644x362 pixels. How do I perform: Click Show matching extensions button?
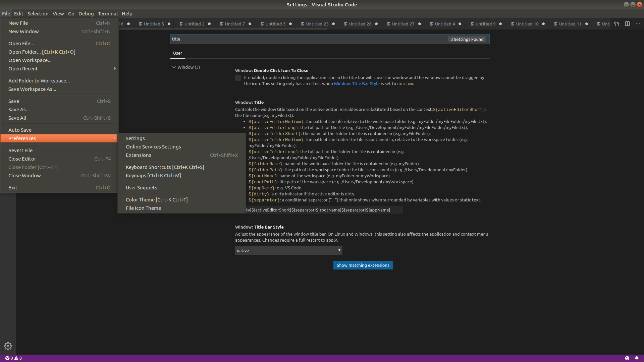click(x=363, y=265)
